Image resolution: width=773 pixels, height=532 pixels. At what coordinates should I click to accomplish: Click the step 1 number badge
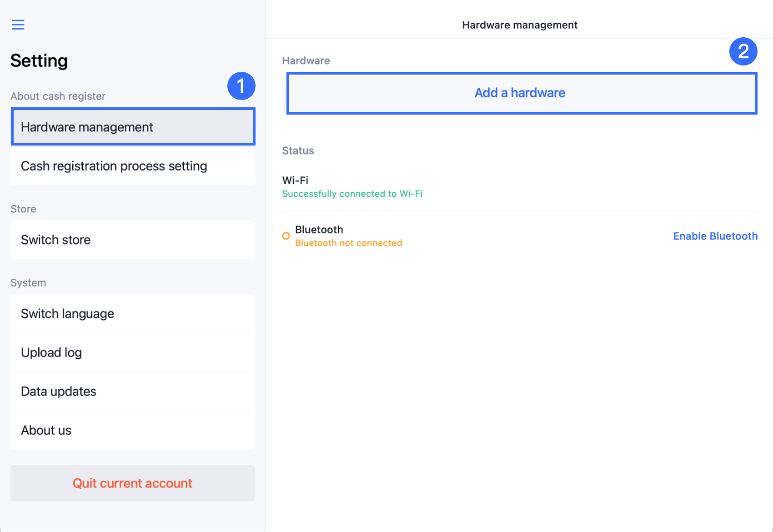point(241,86)
